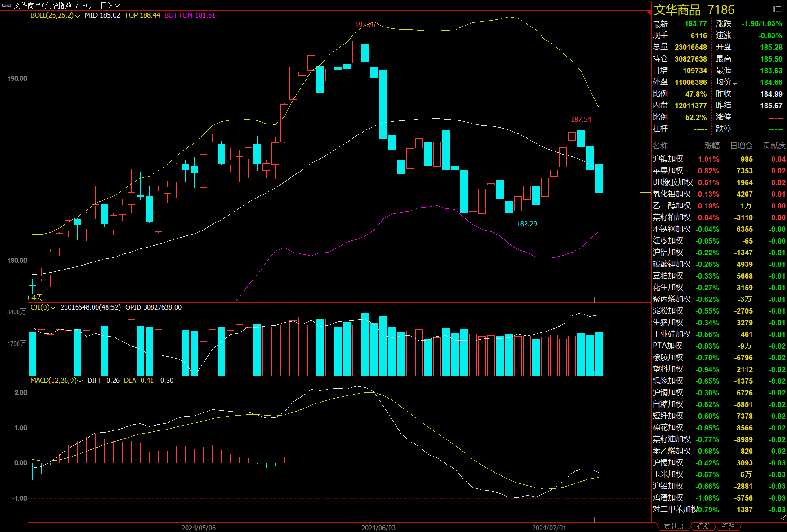This screenshot has height=532, width=787.
Task: Select the 苯乙烯加权 row
Action: pos(719,451)
